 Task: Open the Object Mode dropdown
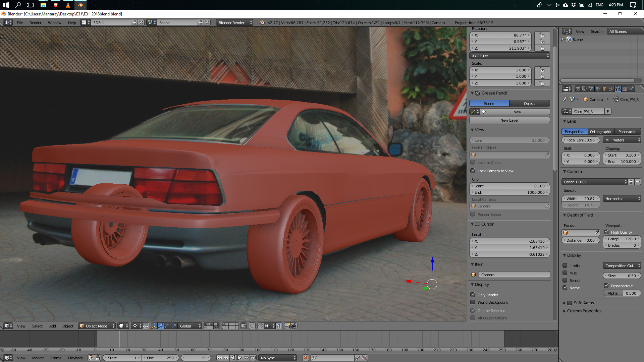97,326
